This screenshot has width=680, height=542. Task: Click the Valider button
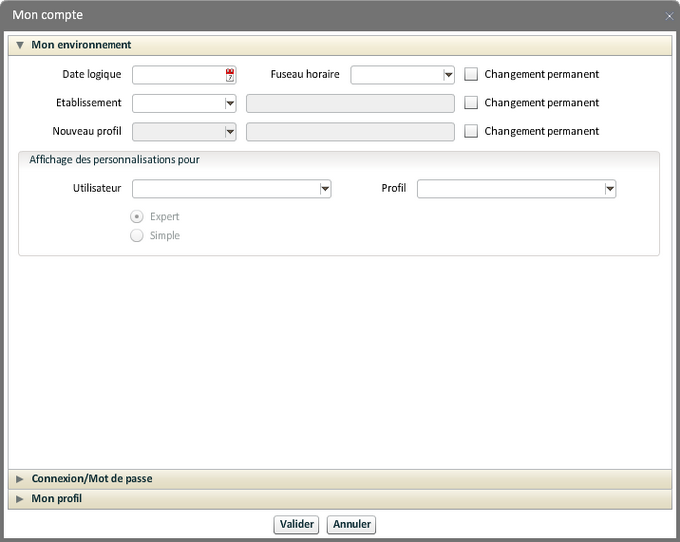click(296, 524)
